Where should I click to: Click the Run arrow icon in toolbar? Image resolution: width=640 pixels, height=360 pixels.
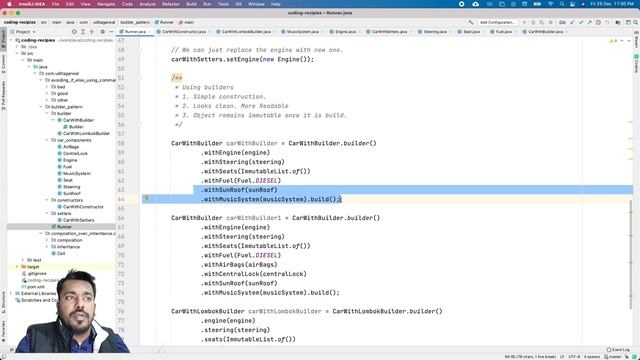(524, 22)
